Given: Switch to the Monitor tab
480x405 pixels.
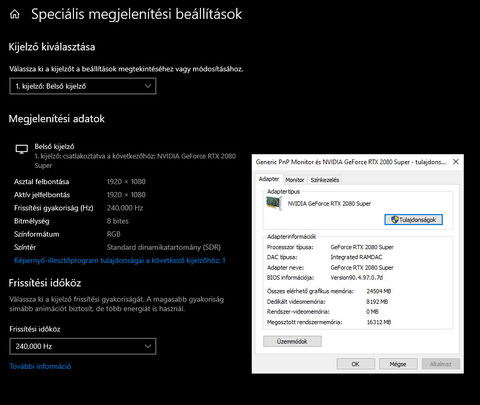Looking at the screenshot, I should [295, 180].
